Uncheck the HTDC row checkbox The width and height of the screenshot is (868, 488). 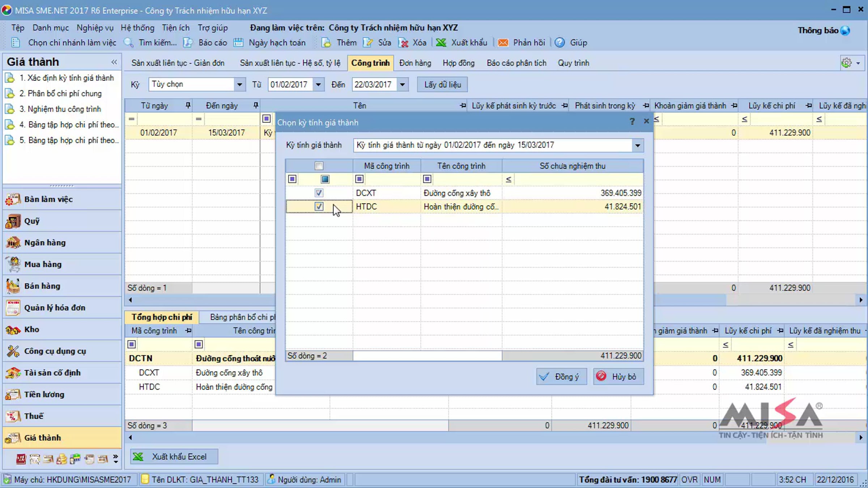pos(319,206)
